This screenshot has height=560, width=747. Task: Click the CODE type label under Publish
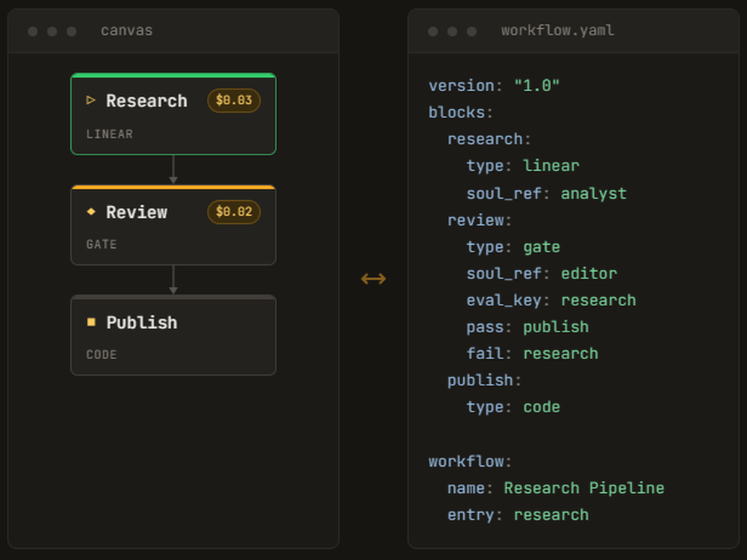[102, 355]
